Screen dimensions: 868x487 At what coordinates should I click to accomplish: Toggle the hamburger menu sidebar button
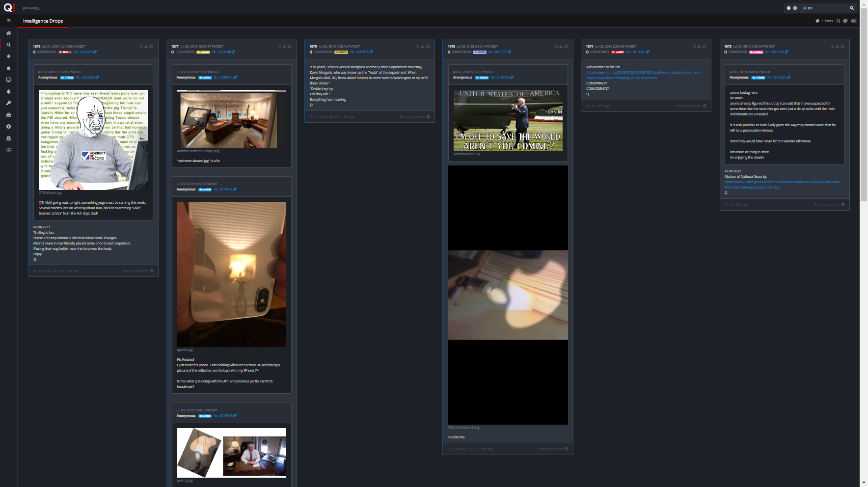click(8, 21)
